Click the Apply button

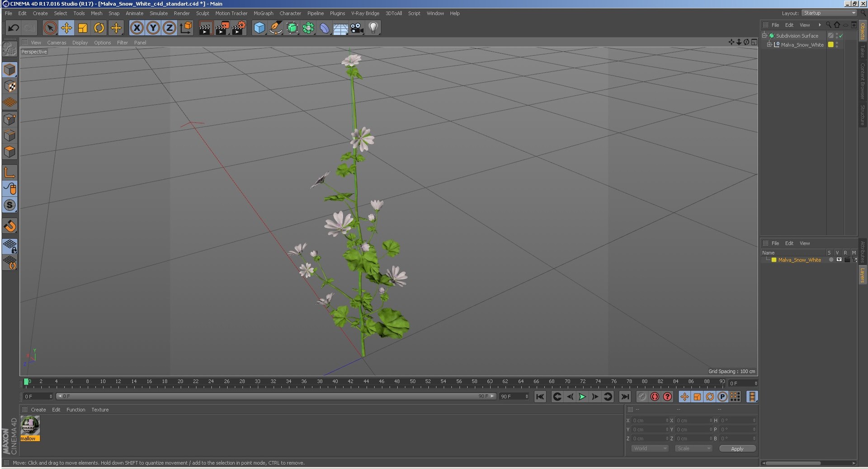coord(737,449)
